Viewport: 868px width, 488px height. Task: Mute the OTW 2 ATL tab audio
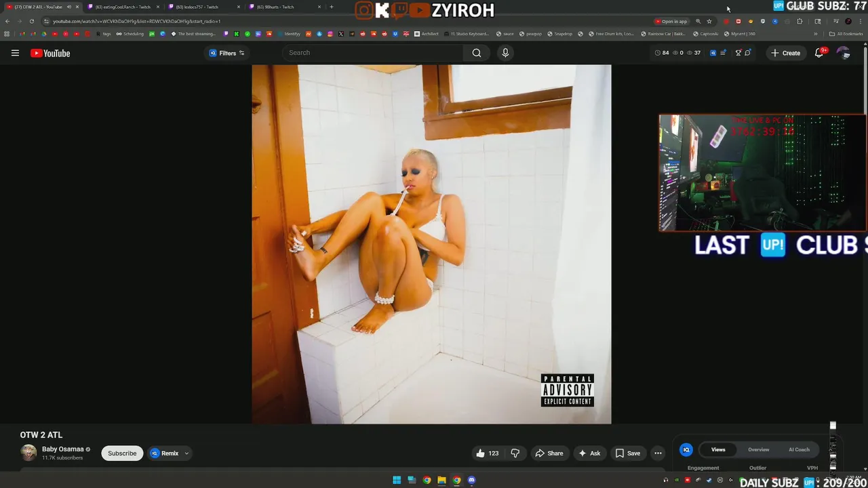coord(68,7)
